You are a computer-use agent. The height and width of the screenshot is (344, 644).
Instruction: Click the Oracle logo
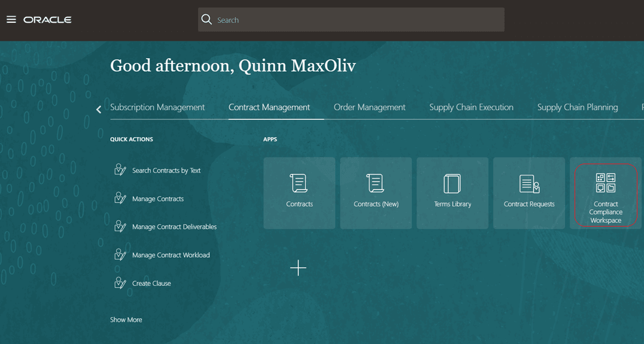(47, 20)
